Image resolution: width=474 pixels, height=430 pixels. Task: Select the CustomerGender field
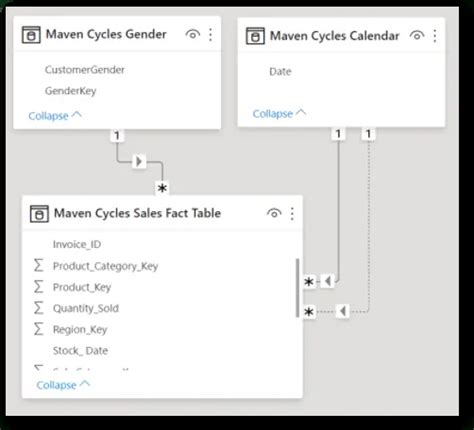tap(85, 70)
